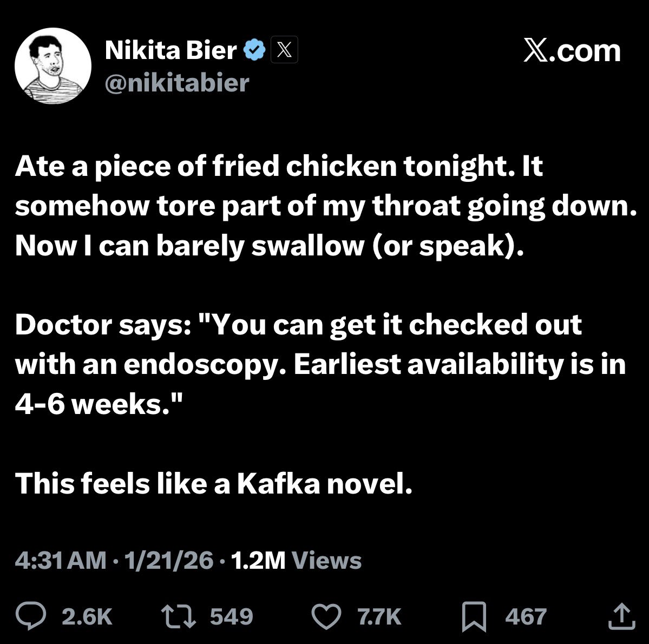
Task: Click the X affiliation badge beside name
Action: coord(284,51)
